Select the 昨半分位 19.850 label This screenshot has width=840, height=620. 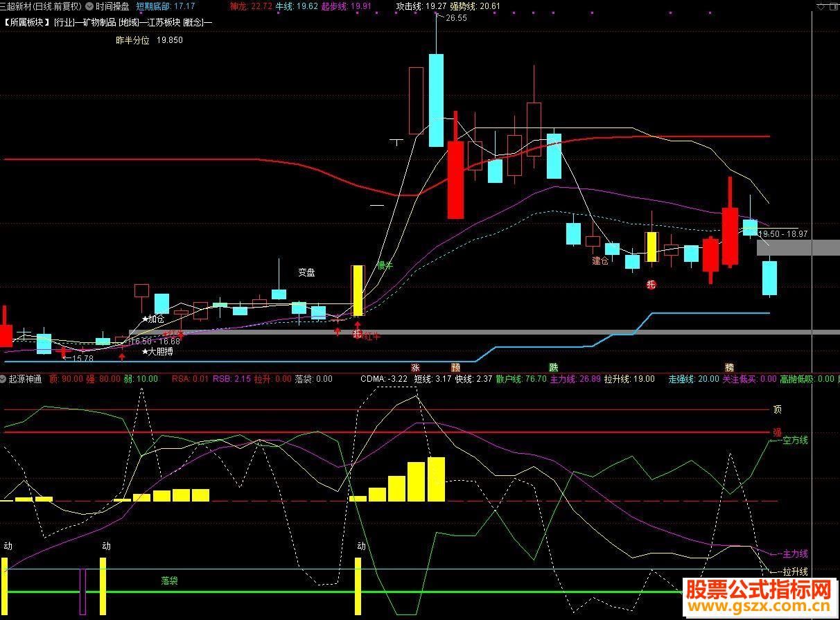(150, 40)
